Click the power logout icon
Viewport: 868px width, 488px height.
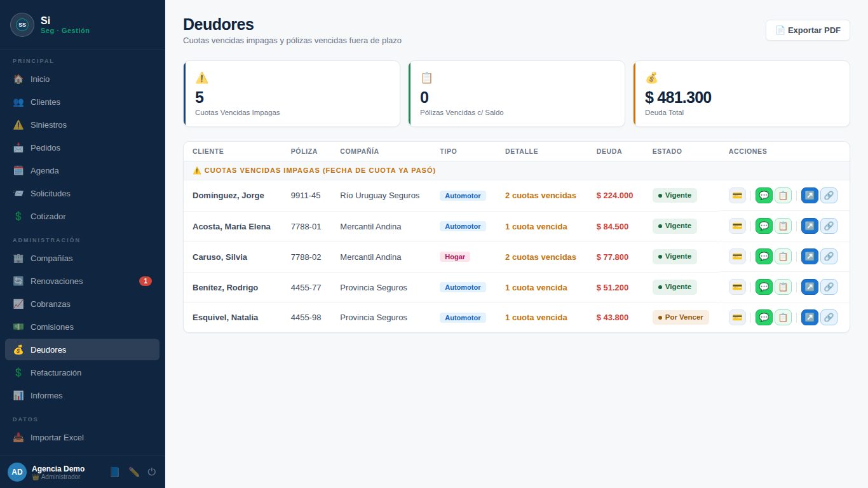click(152, 472)
